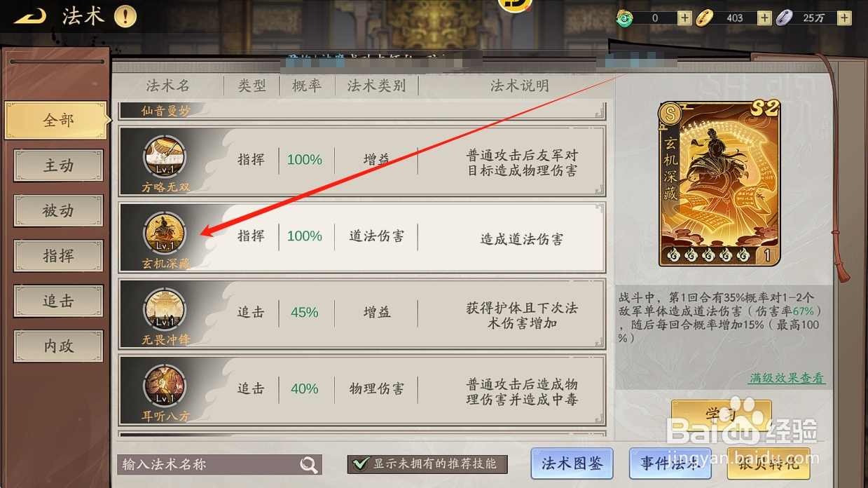Image resolution: width=868 pixels, height=488 pixels.
Task: Switch to the 全部 tab
Action: [58, 121]
